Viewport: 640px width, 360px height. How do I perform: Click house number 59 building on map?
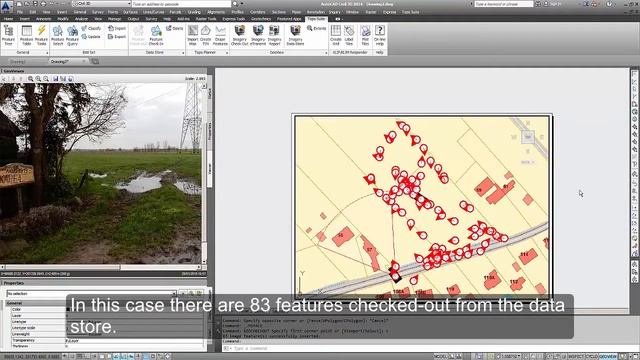(x=485, y=187)
